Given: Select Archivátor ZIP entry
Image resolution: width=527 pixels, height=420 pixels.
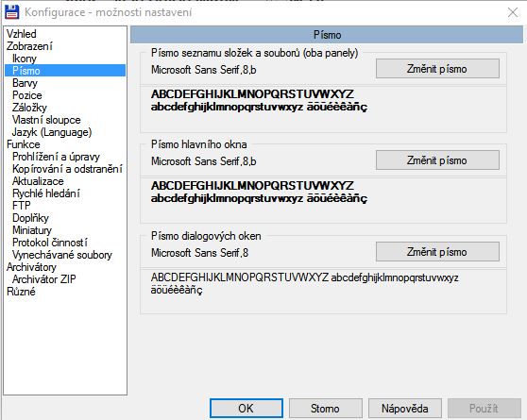Looking at the screenshot, I should point(44,278).
